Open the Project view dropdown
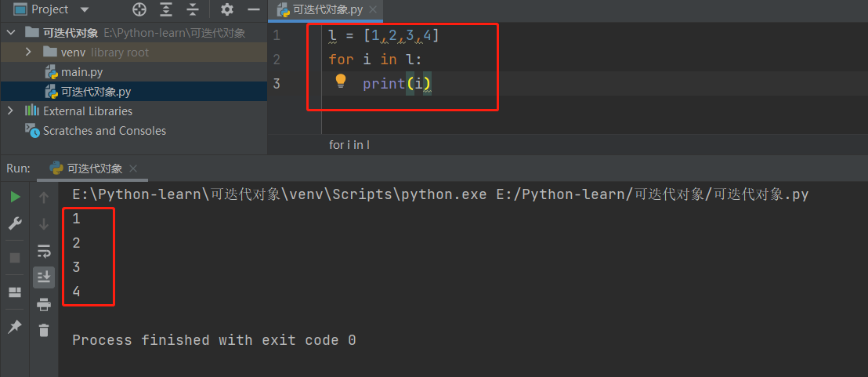The height and width of the screenshot is (377, 868). [x=85, y=9]
